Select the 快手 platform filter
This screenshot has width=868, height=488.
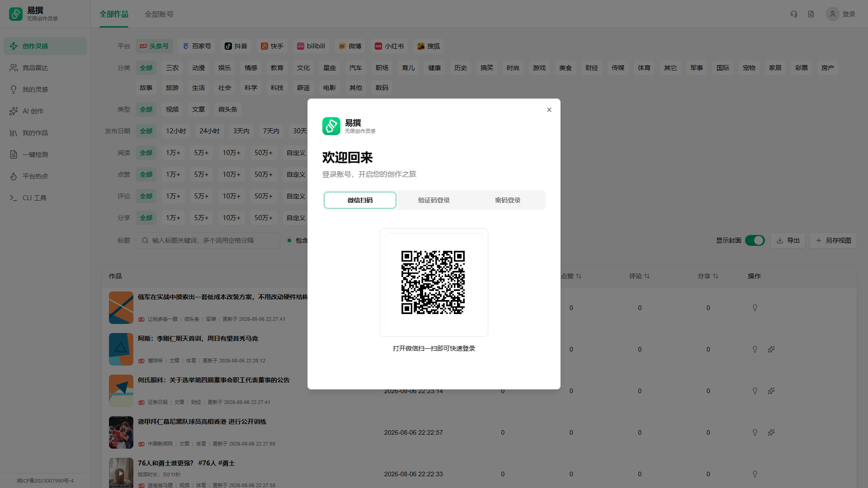click(x=272, y=46)
